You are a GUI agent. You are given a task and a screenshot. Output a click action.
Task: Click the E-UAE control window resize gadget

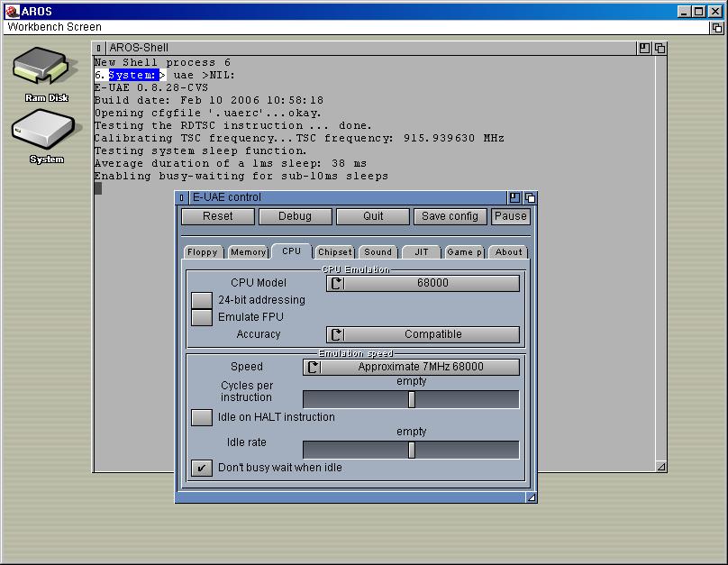pyautogui.click(x=532, y=497)
